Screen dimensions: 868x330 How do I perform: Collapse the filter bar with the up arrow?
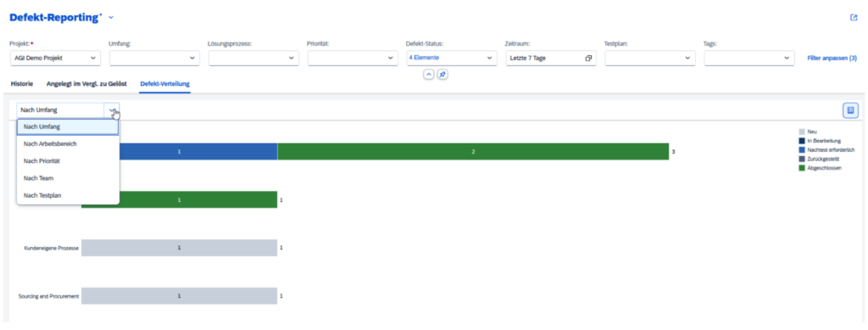pyautogui.click(x=428, y=74)
